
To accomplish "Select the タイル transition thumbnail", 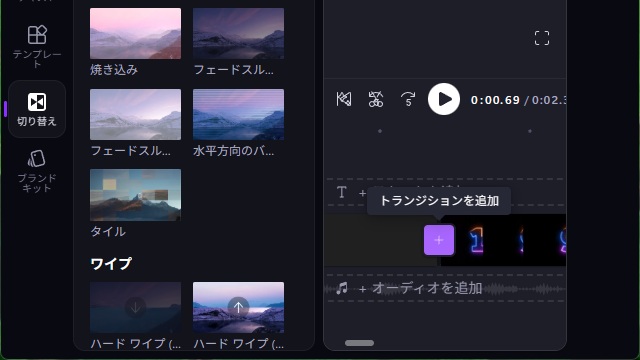I will click(x=136, y=195).
